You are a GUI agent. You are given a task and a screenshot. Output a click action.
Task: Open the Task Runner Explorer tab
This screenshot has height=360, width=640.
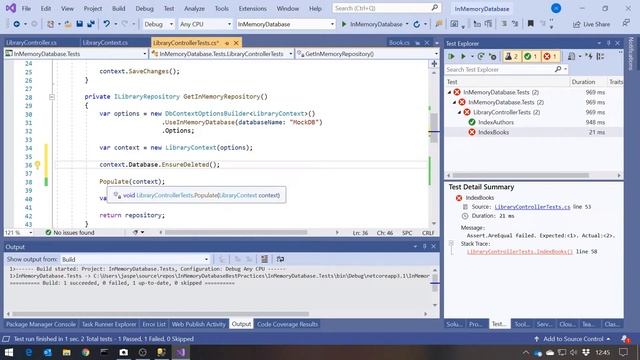point(109,324)
